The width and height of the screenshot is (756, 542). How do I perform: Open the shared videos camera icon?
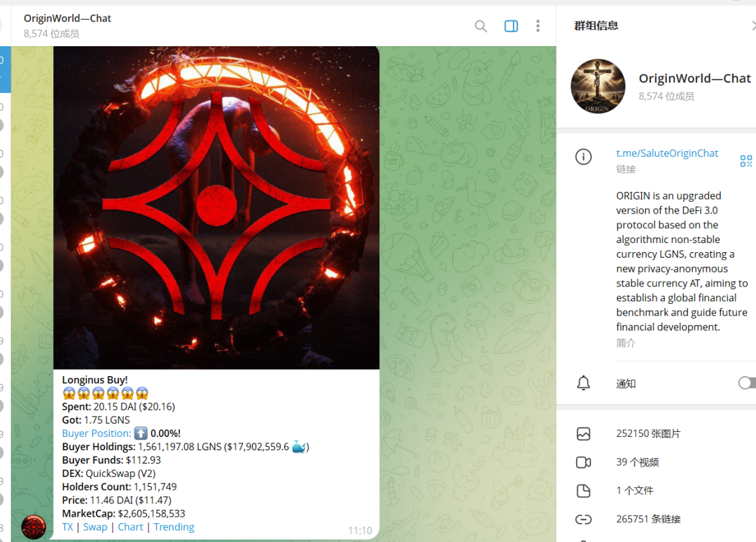pyautogui.click(x=583, y=462)
